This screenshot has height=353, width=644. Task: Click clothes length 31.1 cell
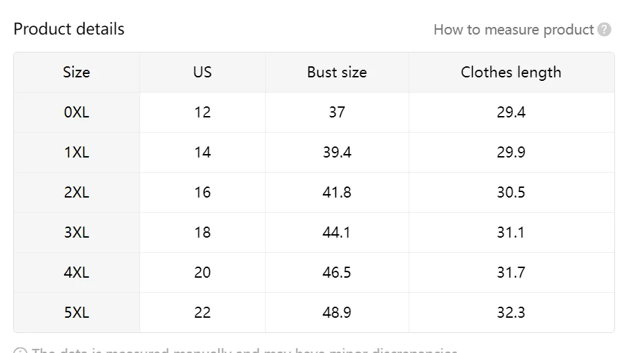pos(511,233)
